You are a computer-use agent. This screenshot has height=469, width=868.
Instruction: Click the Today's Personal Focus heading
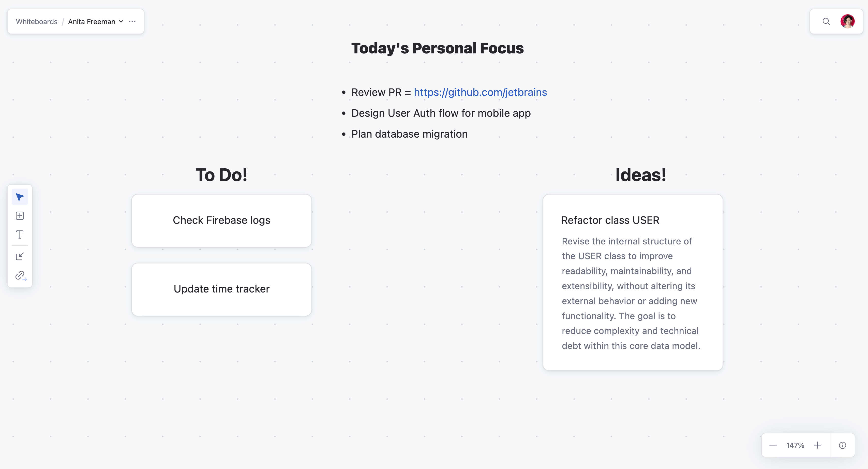coord(437,48)
